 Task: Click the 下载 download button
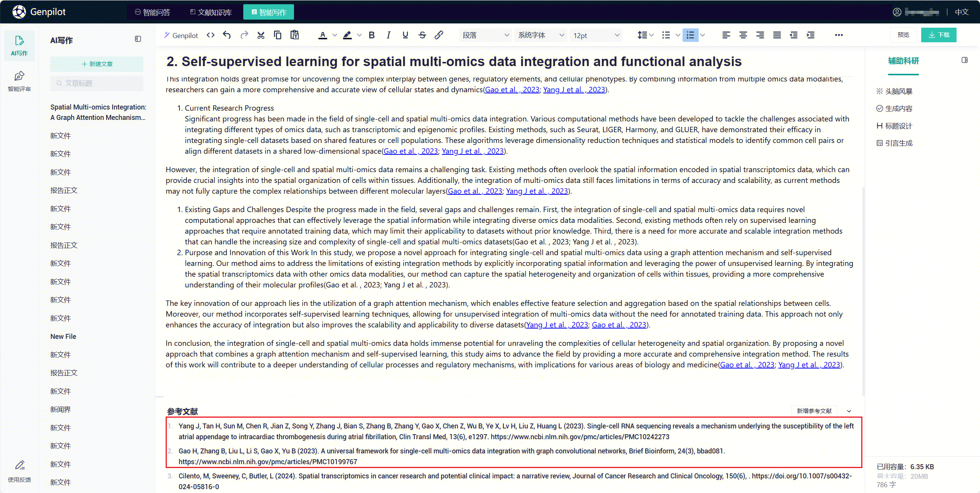tap(938, 35)
